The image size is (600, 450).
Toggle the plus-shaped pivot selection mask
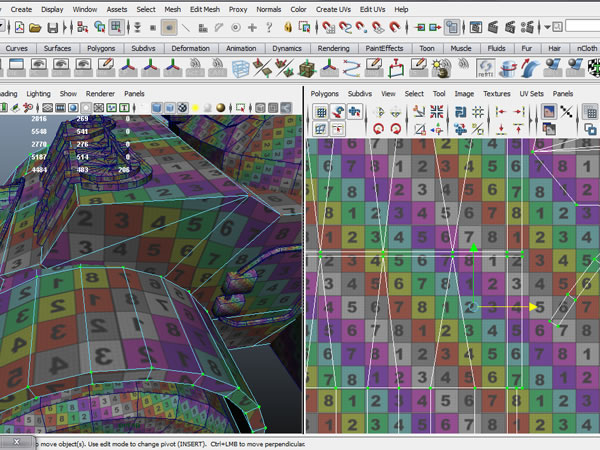(252, 28)
